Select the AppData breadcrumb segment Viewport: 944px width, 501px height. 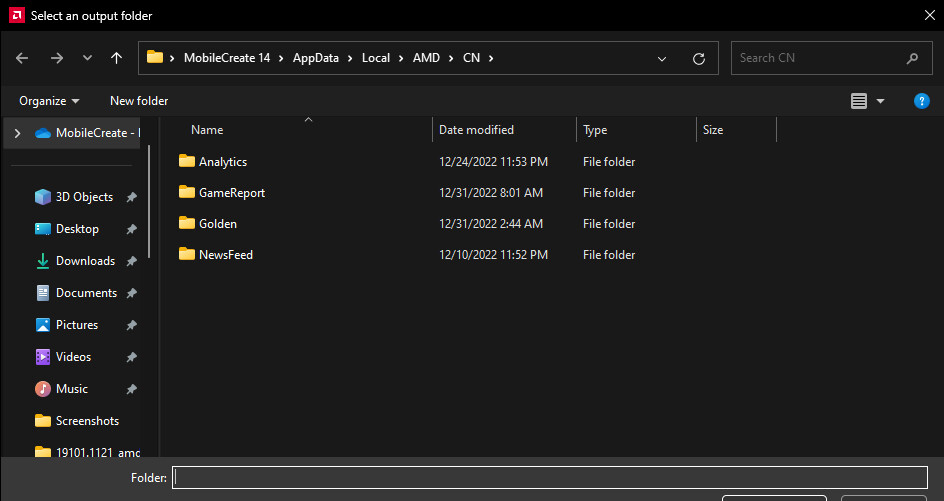point(315,58)
